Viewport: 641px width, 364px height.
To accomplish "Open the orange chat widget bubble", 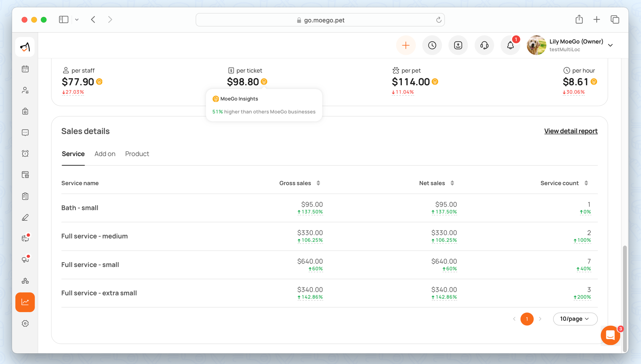I will (x=610, y=335).
